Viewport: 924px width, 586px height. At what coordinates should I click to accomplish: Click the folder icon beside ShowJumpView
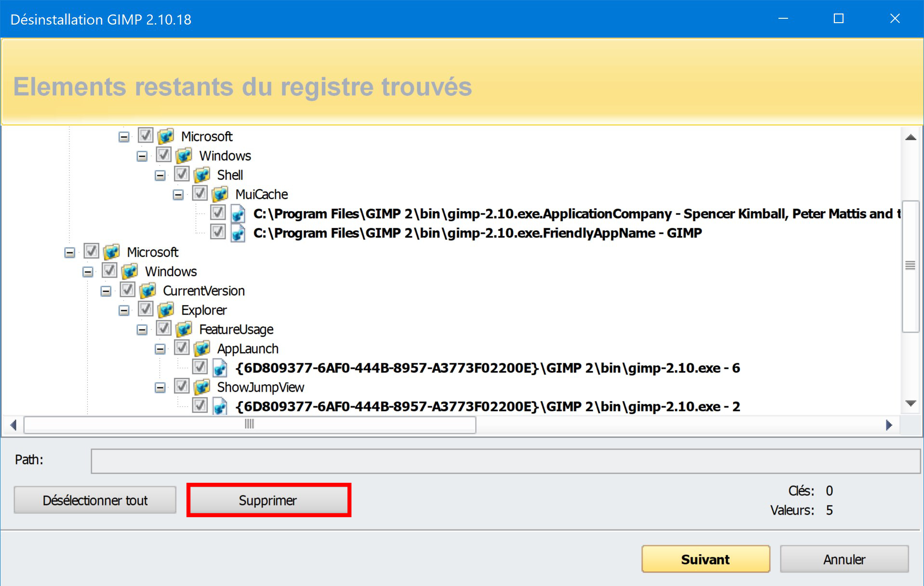202,387
